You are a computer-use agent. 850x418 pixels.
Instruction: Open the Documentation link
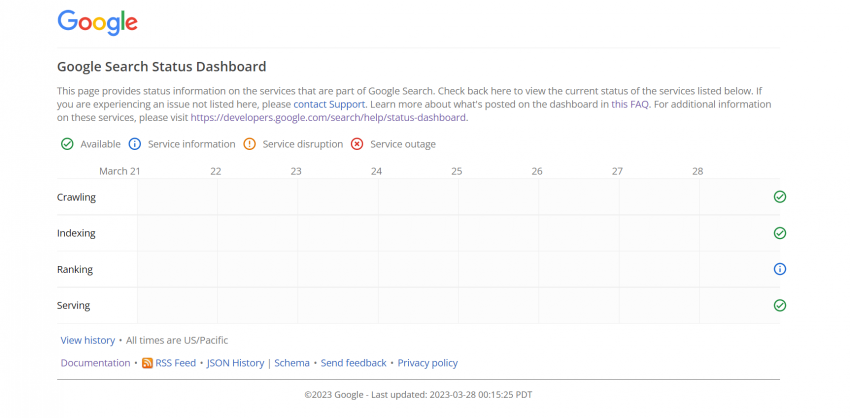click(95, 363)
